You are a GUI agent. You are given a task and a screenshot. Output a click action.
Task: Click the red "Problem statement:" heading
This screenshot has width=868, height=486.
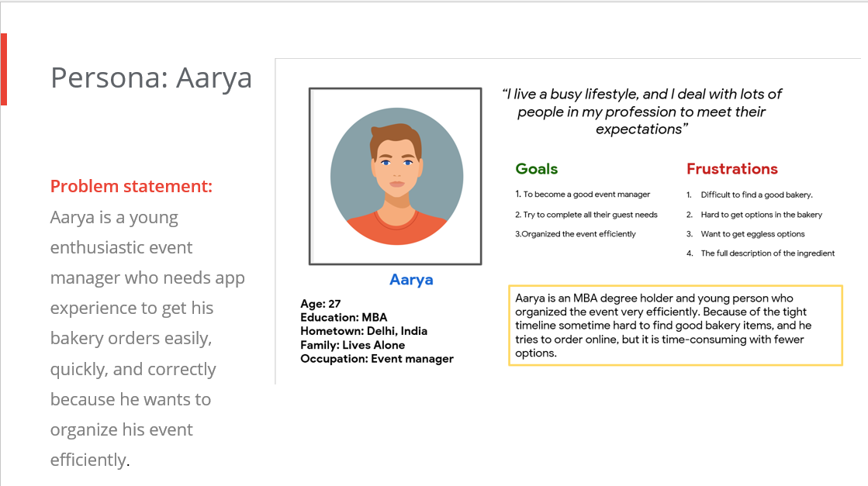131,187
